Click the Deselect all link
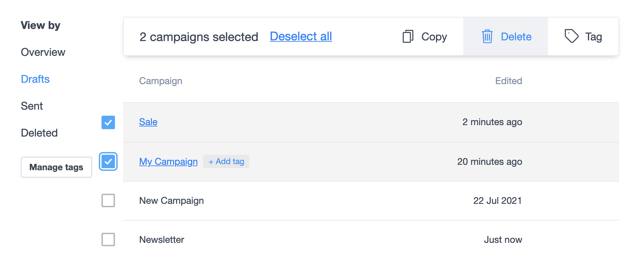 [300, 37]
